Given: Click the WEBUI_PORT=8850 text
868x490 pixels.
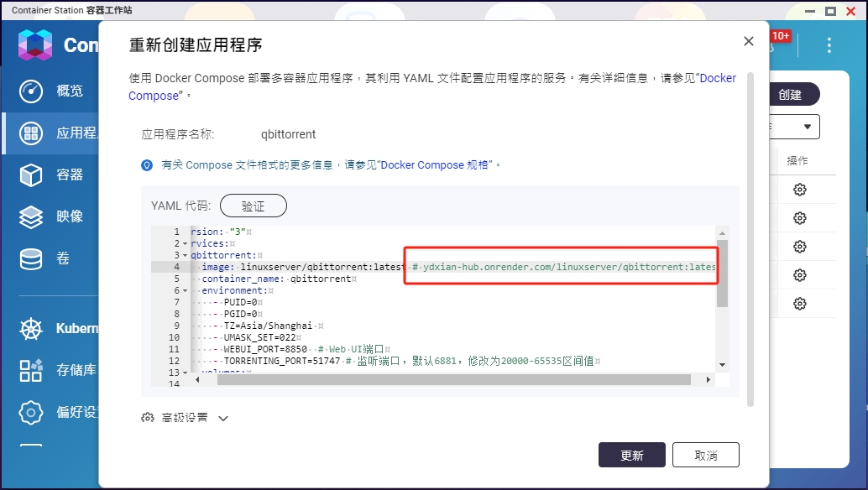Looking at the screenshot, I should pyautogui.click(x=265, y=350).
